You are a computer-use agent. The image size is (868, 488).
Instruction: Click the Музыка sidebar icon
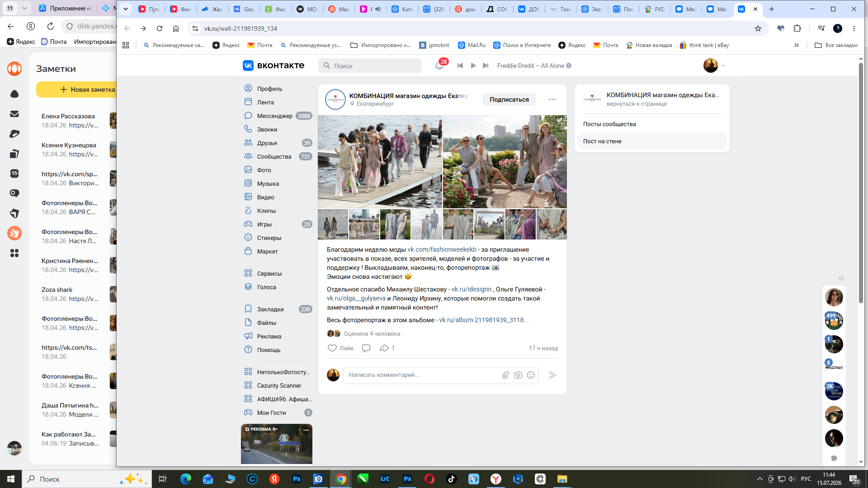248,183
